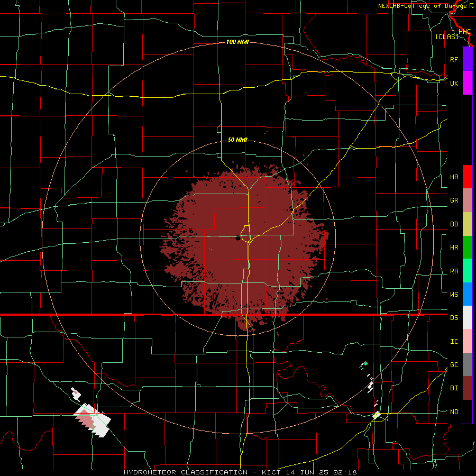Click the RF purple legend swatch
This screenshot has height=476, width=476.
(467, 59)
